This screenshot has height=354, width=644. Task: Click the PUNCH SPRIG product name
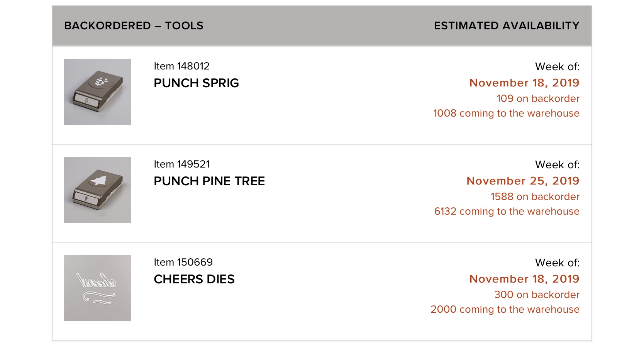coord(196,83)
